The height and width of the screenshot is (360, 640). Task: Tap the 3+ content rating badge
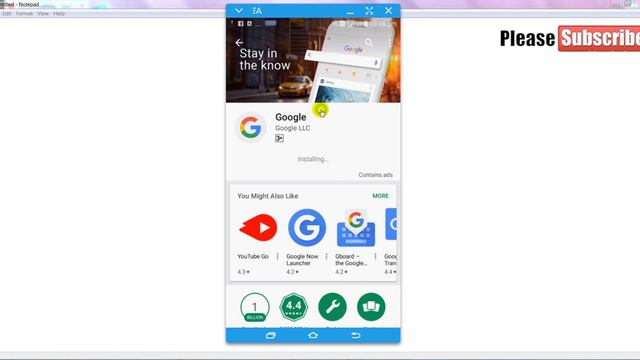tap(279, 138)
